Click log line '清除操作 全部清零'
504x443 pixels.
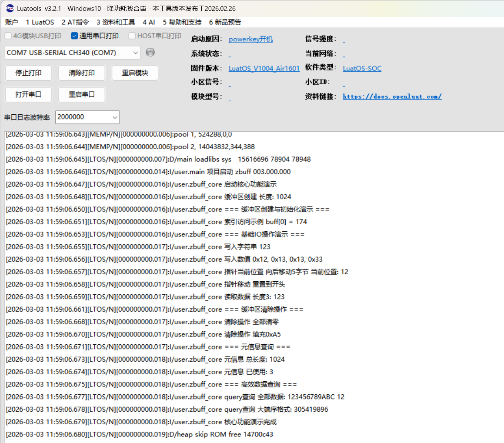coord(142,322)
